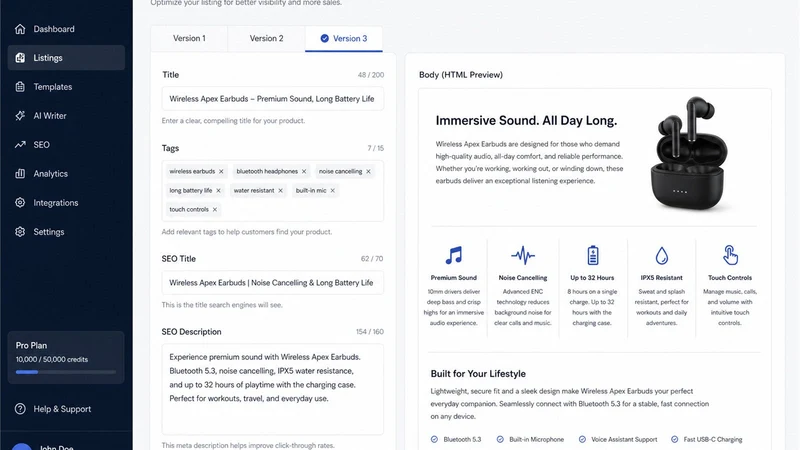Open the Analytics section
The image size is (800, 450).
coord(66,173)
